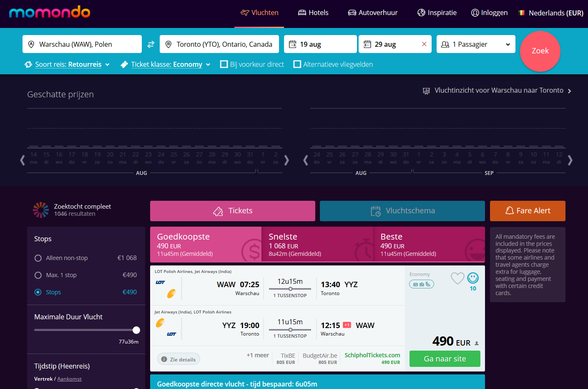Click the Fare Alert button
Screen dimensions: 588x389
point(528,211)
